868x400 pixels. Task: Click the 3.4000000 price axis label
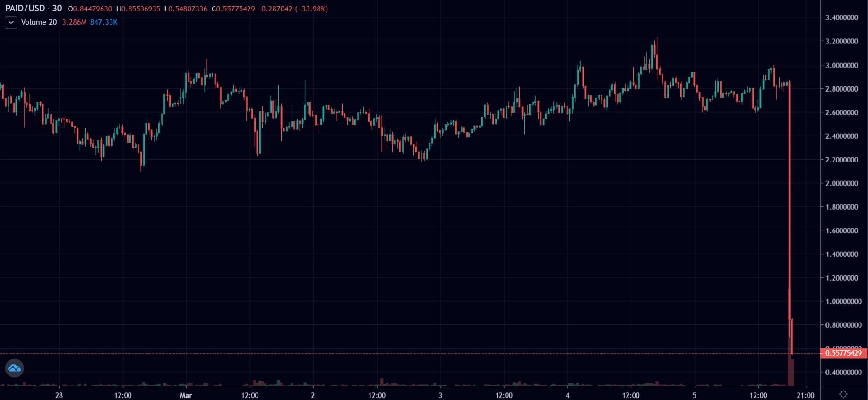tap(842, 17)
